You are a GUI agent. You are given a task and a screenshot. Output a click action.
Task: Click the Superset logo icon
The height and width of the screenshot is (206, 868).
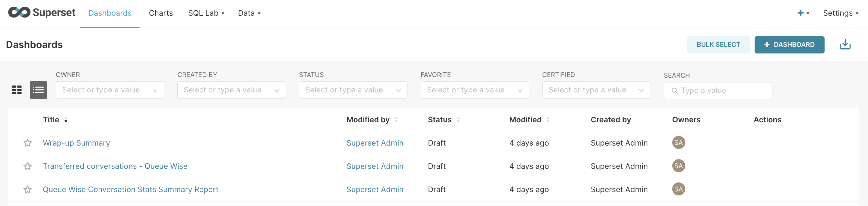[x=19, y=12]
